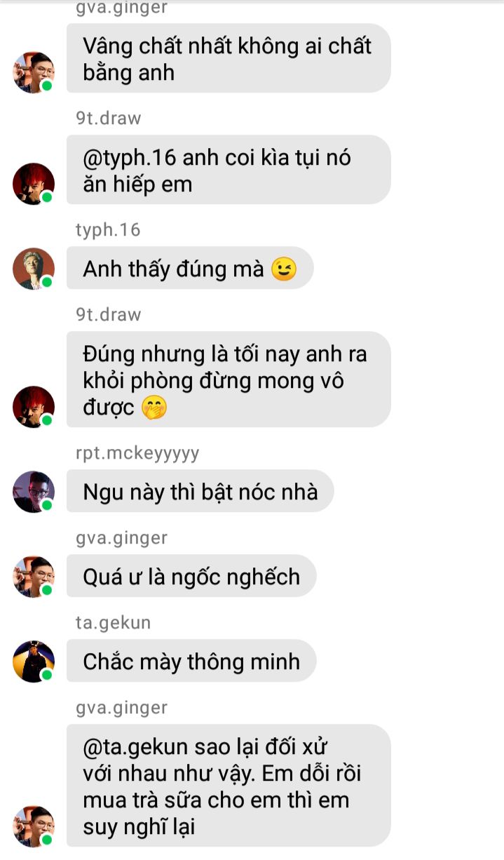Click the ta.gekun sender name label
This screenshot has height=860, width=504.
114,623
